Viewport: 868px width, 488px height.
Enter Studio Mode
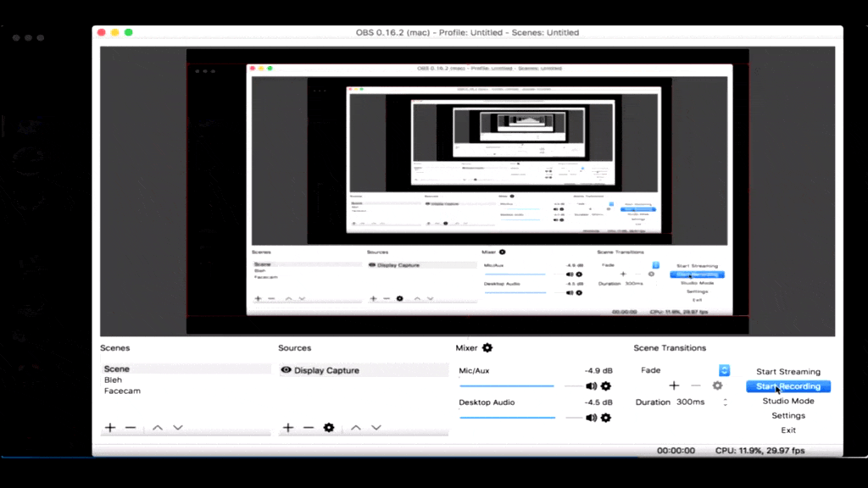tap(788, 402)
